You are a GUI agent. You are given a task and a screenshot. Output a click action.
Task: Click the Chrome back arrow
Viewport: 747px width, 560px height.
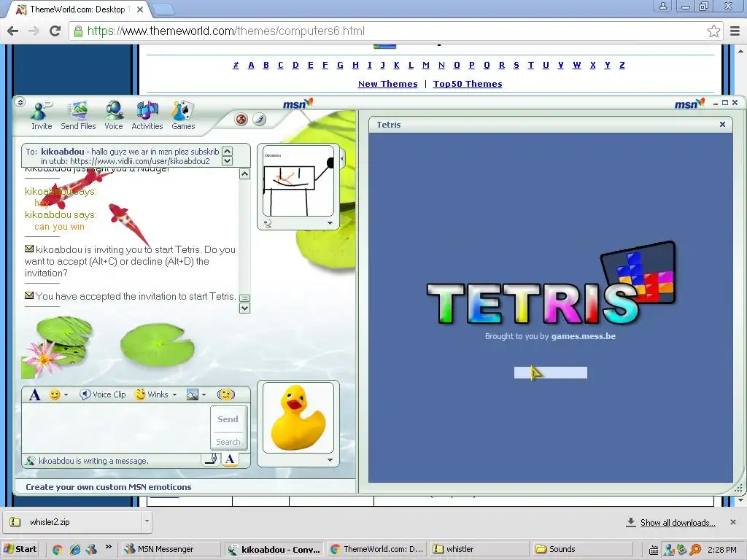[13, 31]
